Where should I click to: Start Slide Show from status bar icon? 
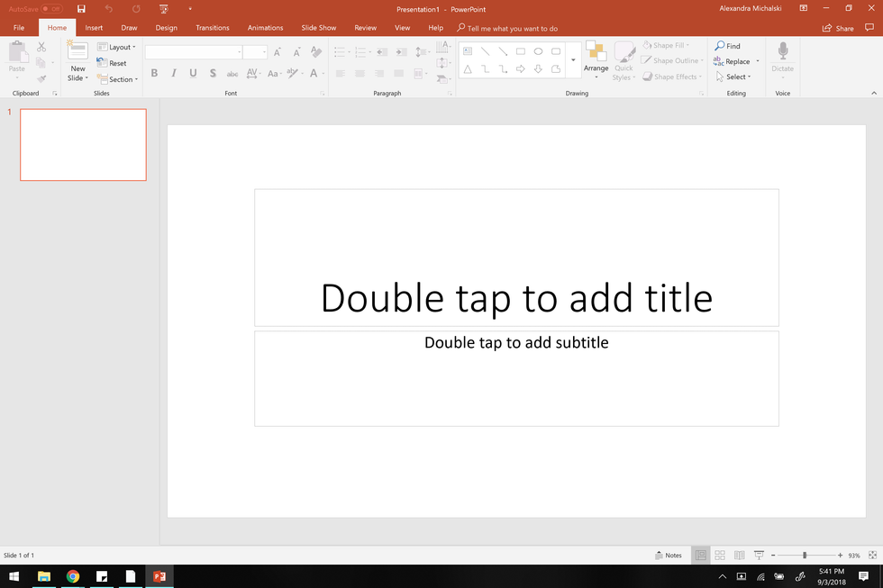pos(759,556)
